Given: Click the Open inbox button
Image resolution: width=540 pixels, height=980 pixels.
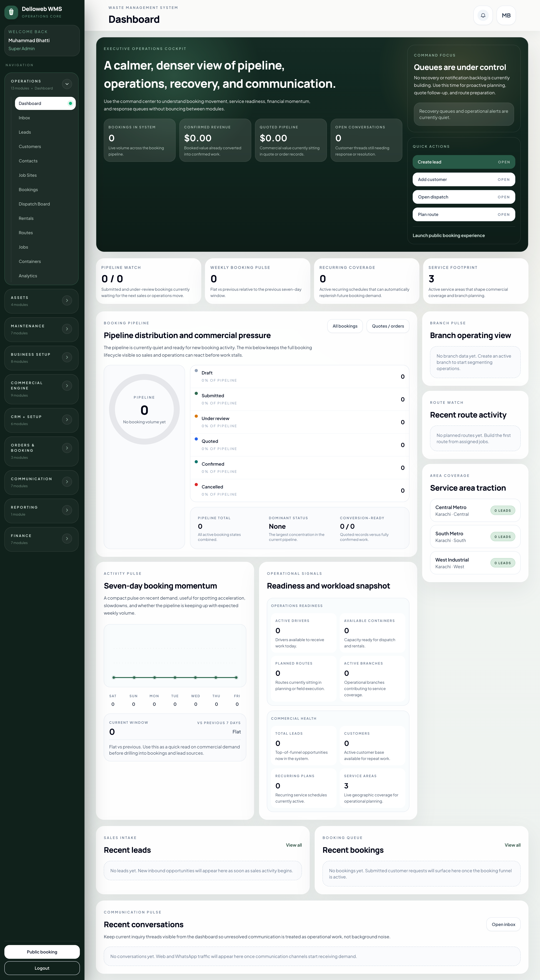Looking at the screenshot, I should point(503,924).
